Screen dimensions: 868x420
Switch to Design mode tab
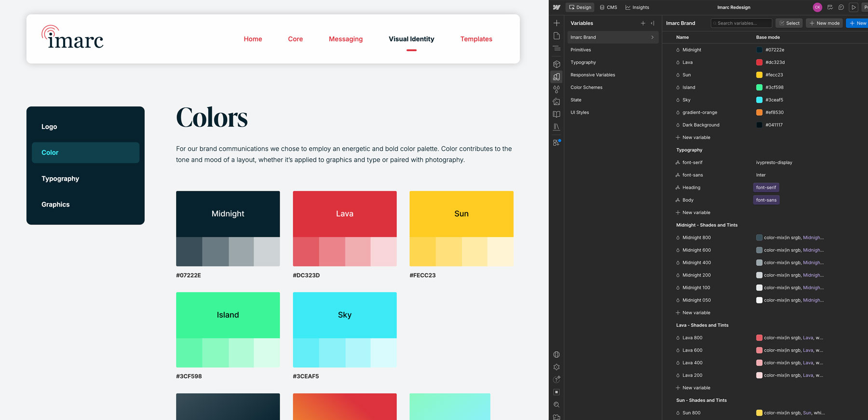click(580, 7)
